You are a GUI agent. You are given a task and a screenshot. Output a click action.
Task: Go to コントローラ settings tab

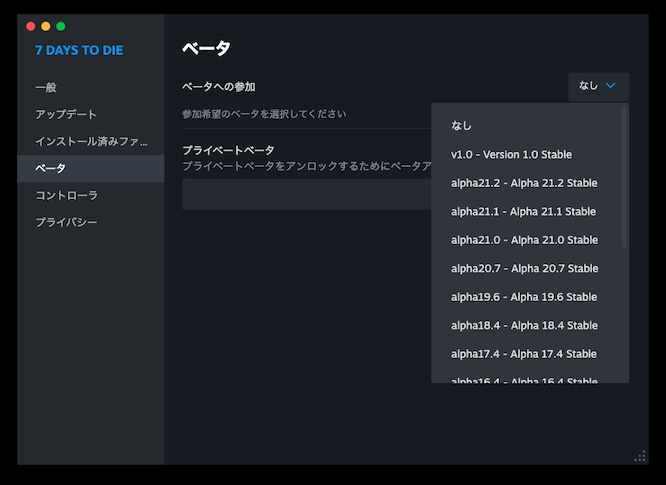click(66, 195)
